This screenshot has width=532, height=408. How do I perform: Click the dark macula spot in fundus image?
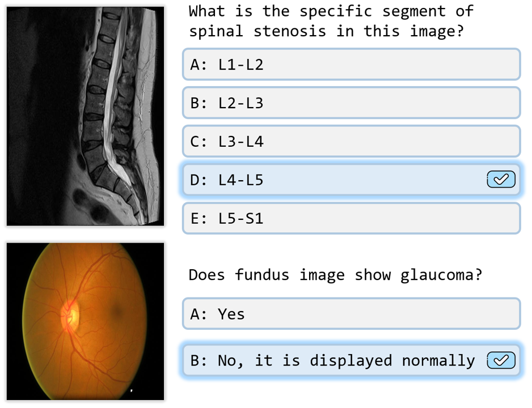117,310
